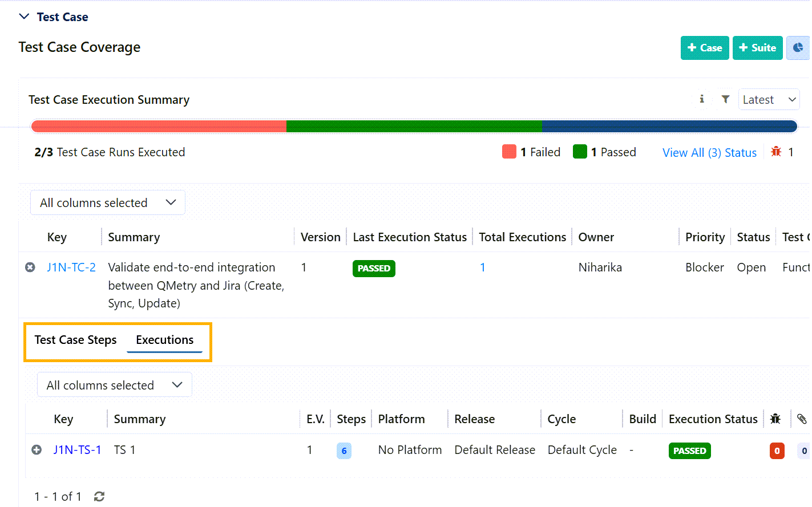
Task: Click the attachment paperclip column icon
Action: pyautogui.click(x=802, y=419)
